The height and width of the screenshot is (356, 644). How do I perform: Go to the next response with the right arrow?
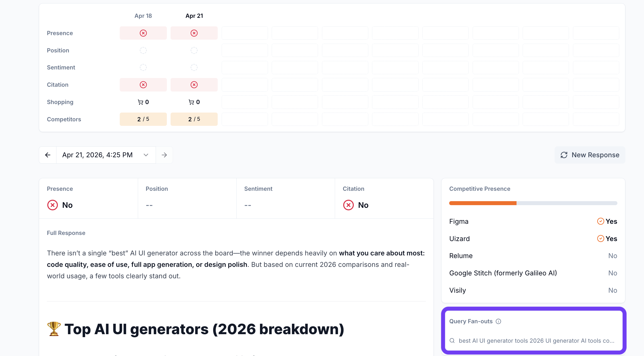point(164,155)
